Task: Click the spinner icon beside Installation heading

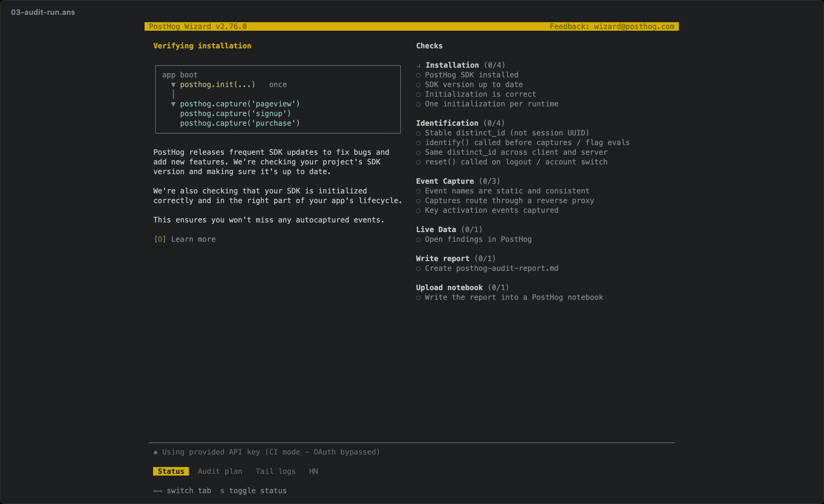Action: click(x=418, y=65)
